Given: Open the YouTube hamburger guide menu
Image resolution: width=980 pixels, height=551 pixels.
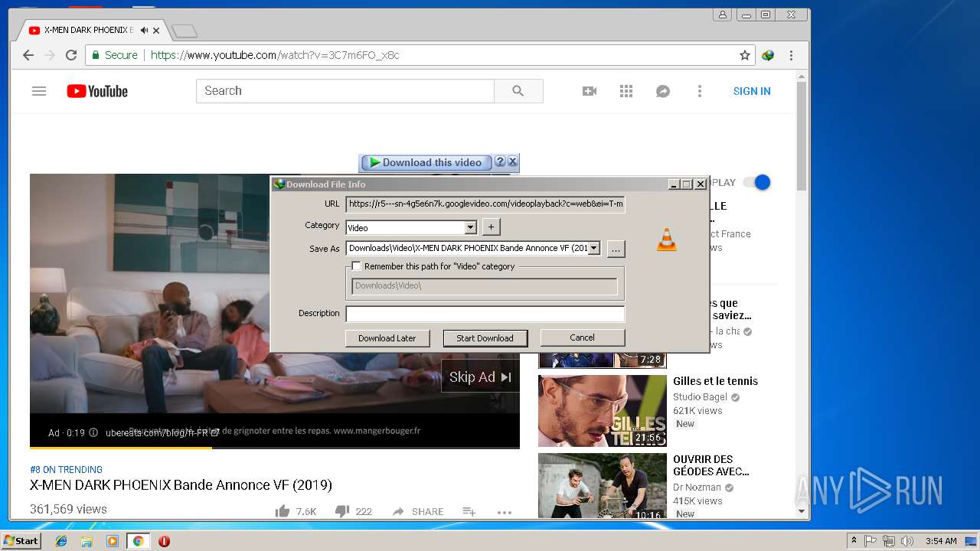Looking at the screenshot, I should (x=39, y=91).
